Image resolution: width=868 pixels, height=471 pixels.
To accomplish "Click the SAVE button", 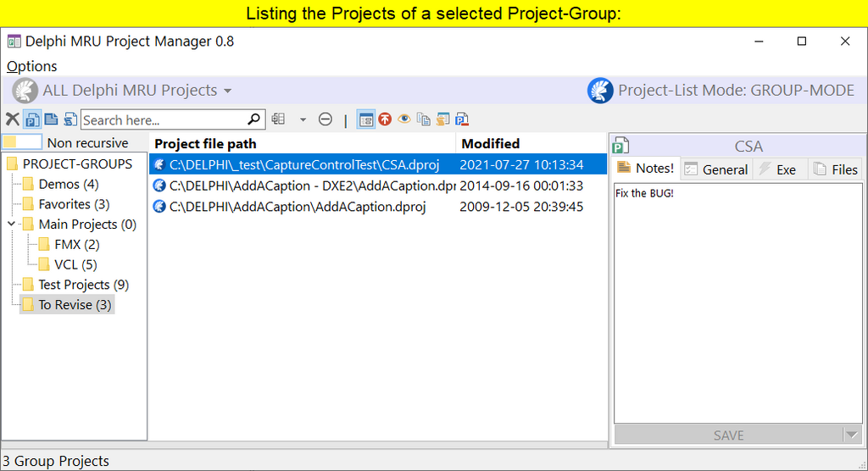I will tap(727, 435).
